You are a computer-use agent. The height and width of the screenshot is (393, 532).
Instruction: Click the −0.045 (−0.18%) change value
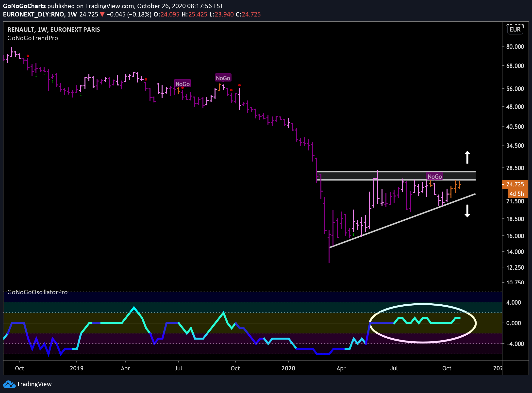coord(129,14)
